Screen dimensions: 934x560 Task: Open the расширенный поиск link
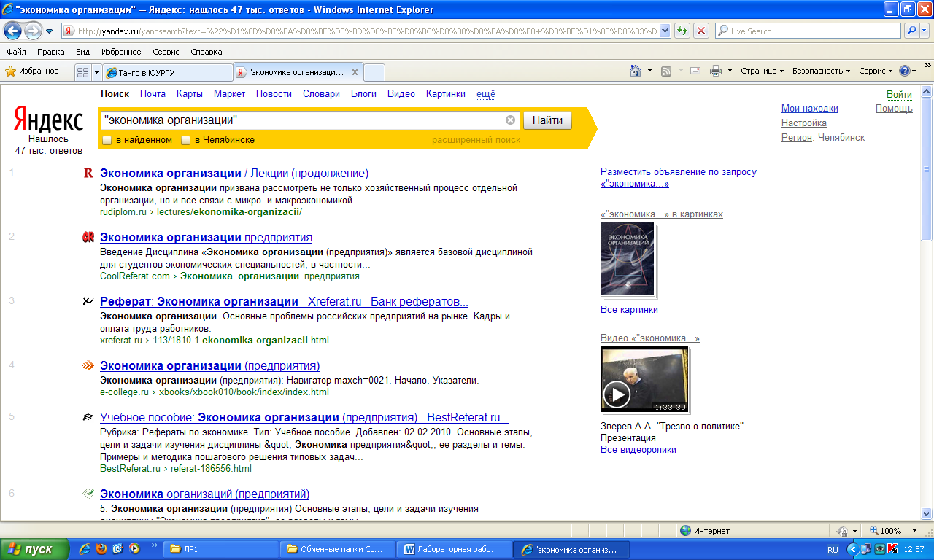(476, 140)
